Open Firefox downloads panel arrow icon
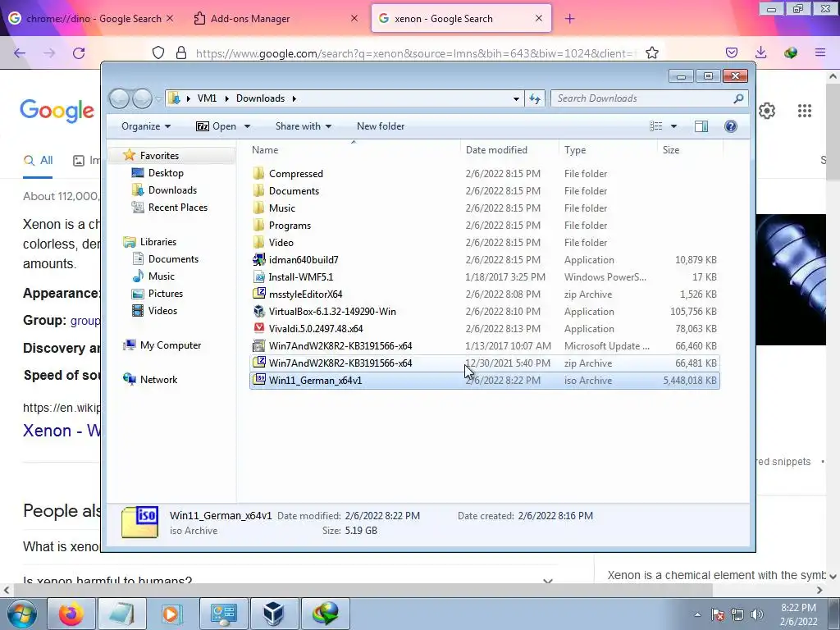The height and width of the screenshot is (630, 840). coord(760,52)
